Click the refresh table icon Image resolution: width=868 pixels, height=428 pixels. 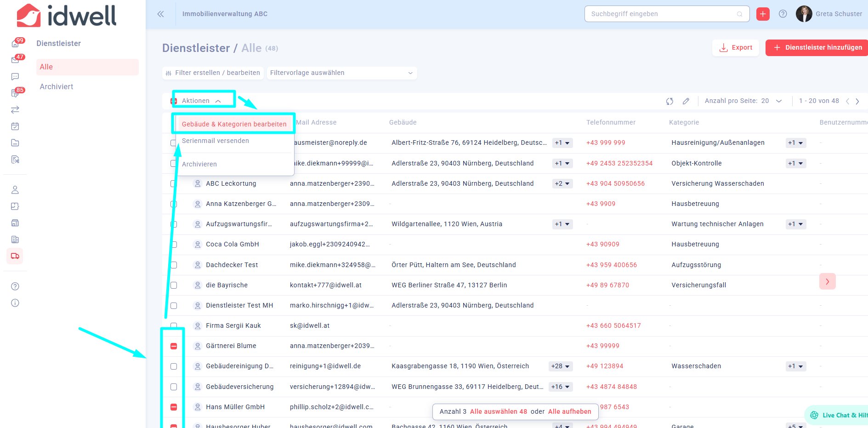point(669,101)
